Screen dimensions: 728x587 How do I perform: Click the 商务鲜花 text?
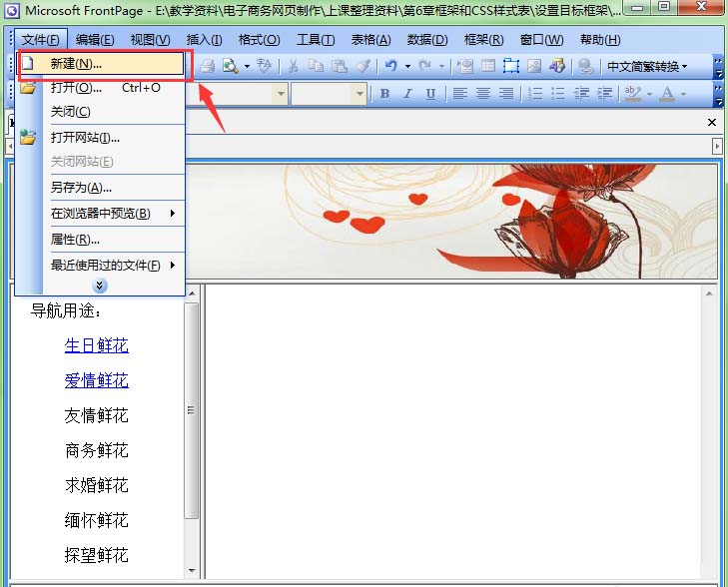click(97, 450)
